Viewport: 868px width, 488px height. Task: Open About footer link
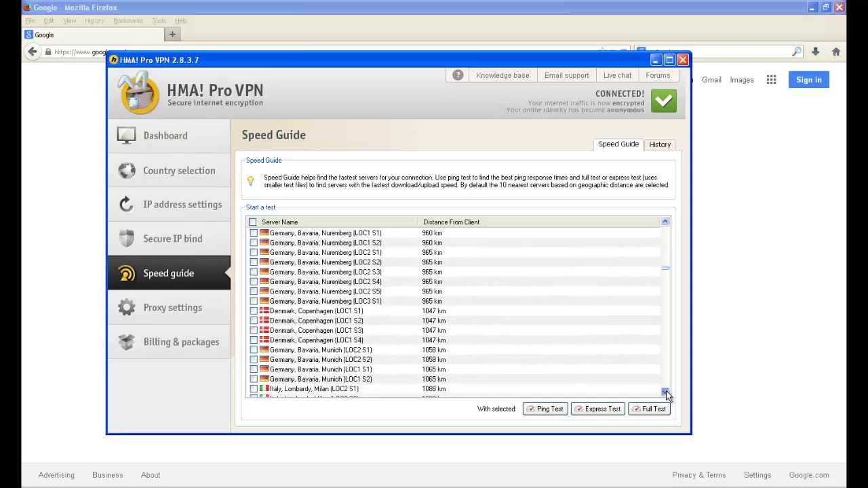pos(151,475)
